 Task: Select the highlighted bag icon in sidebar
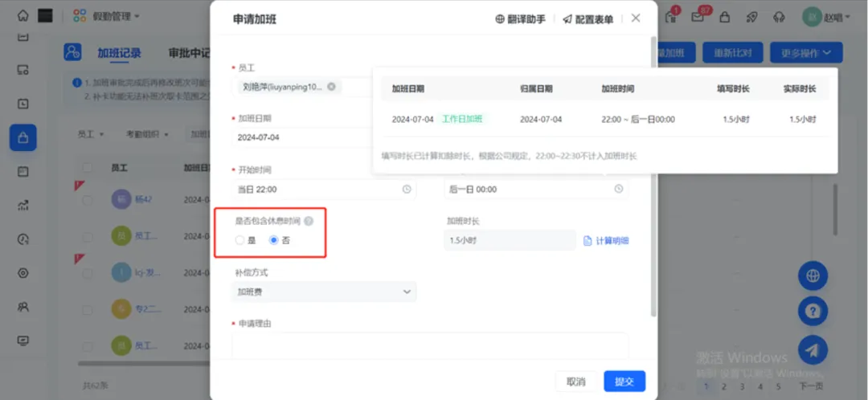(x=23, y=138)
